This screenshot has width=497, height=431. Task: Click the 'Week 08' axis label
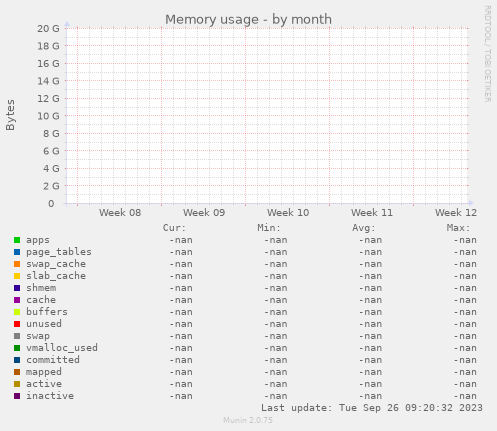(x=120, y=213)
